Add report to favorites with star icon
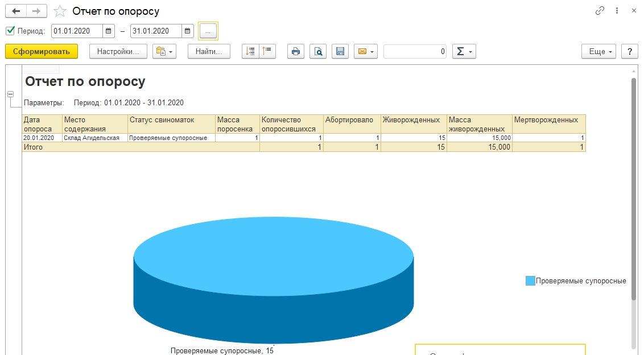Screen dimensions: 644x355 click(x=60, y=11)
